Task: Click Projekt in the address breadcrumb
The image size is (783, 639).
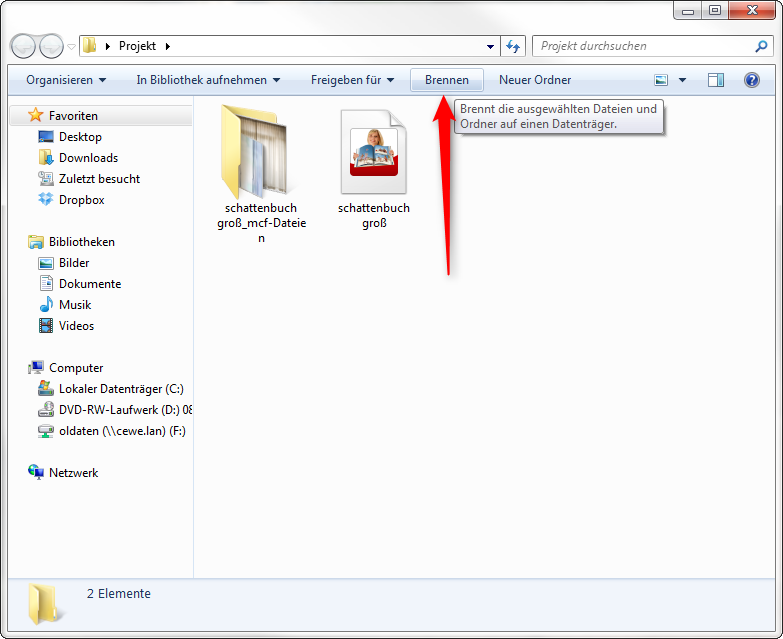Action: [x=137, y=46]
